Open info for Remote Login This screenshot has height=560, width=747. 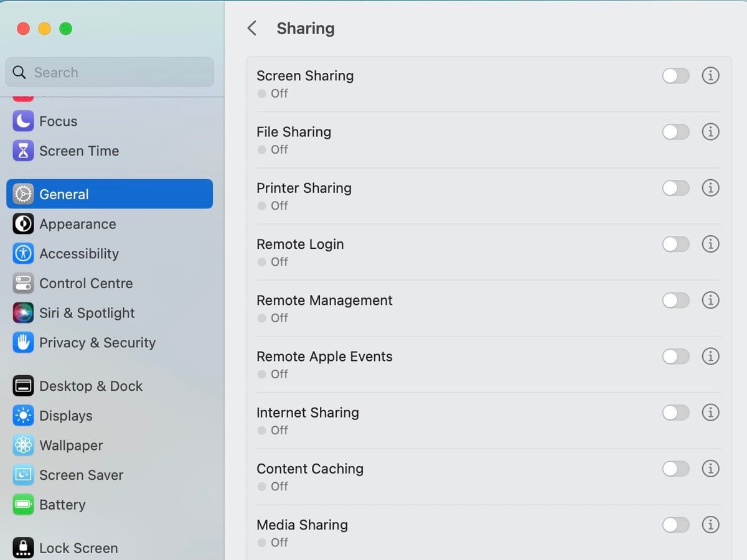tap(710, 244)
